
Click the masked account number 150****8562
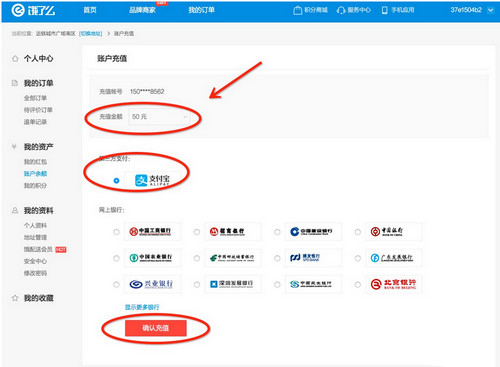[147, 92]
